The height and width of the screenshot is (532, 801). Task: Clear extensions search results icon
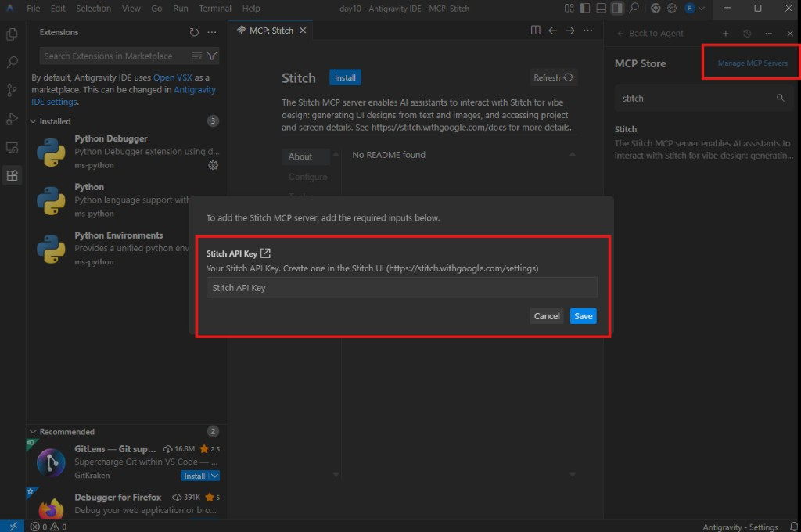pyautogui.click(x=196, y=56)
